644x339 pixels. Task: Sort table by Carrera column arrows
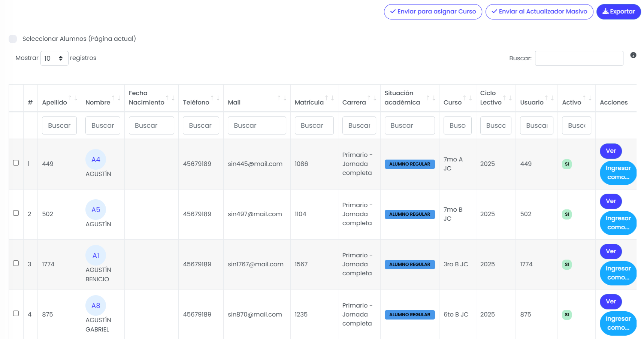372,98
